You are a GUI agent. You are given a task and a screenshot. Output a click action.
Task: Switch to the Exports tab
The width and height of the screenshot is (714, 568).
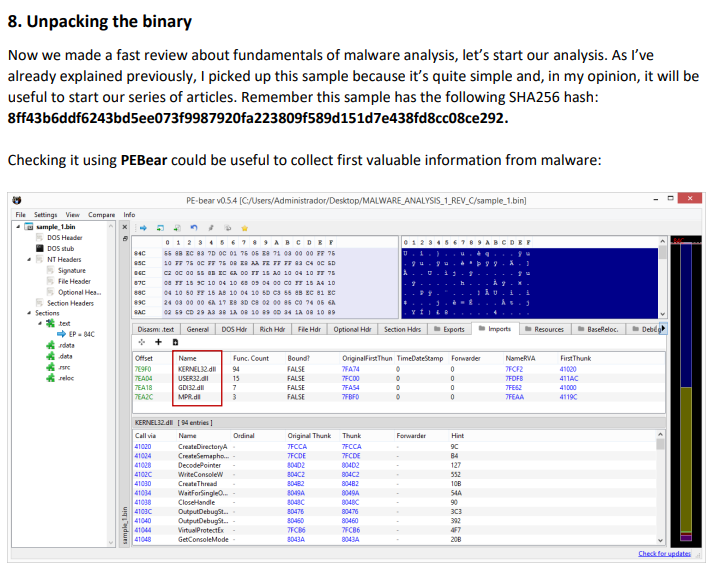point(449,329)
